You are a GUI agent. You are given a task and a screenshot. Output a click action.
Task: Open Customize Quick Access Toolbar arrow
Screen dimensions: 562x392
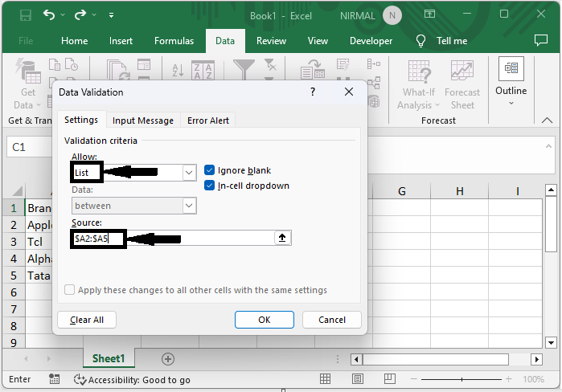112,15
